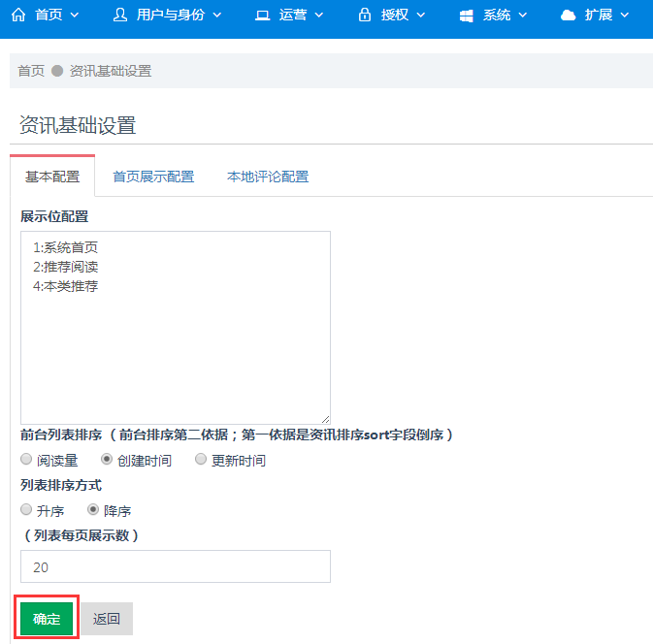Screen dimensions: 653x644
Task: Expand the 扩展 dropdown chevron
Action: [624, 16]
